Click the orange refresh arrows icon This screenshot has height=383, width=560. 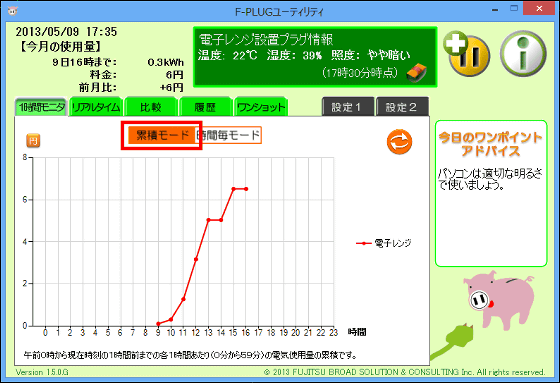[x=399, y=142]
